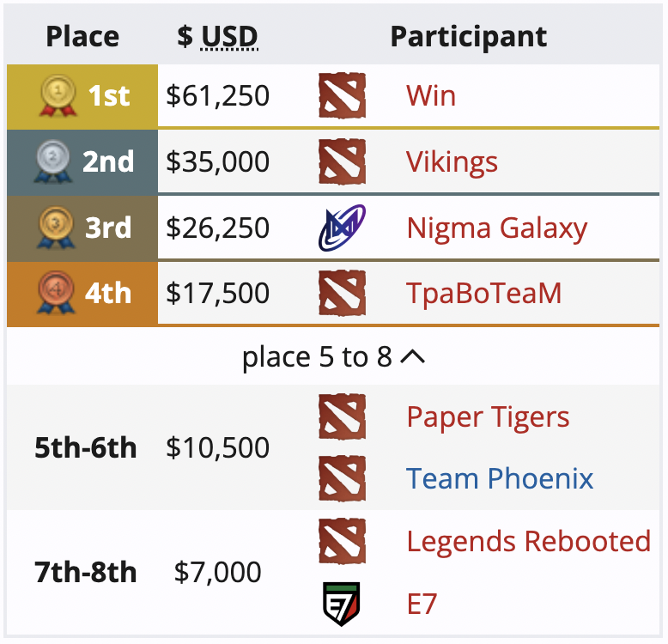Image resolution: width=668 pixels, height=644 pixels.
Task: Open the Win team page link
Action: [x=431, y=95]
